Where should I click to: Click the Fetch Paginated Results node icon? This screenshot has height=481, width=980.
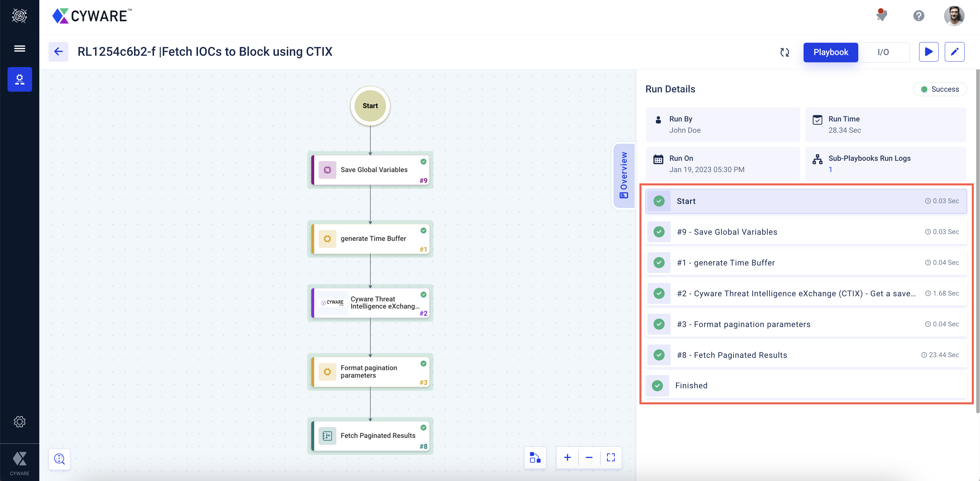[327, 436]
